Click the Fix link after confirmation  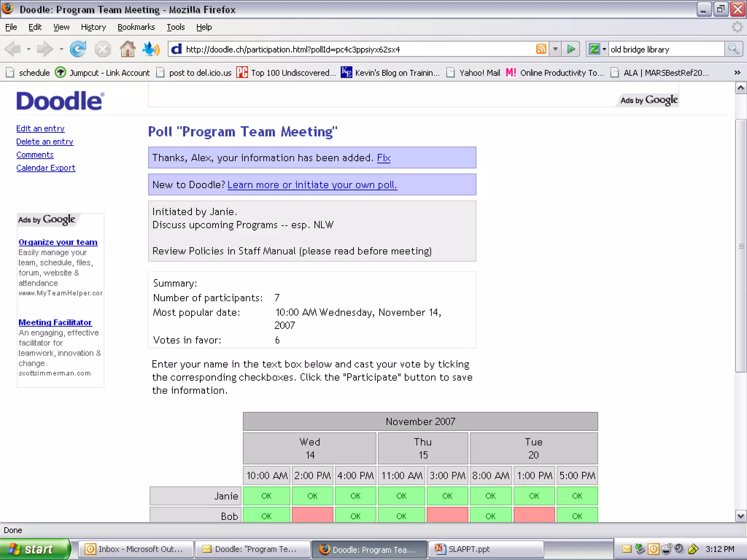(383, 158)
